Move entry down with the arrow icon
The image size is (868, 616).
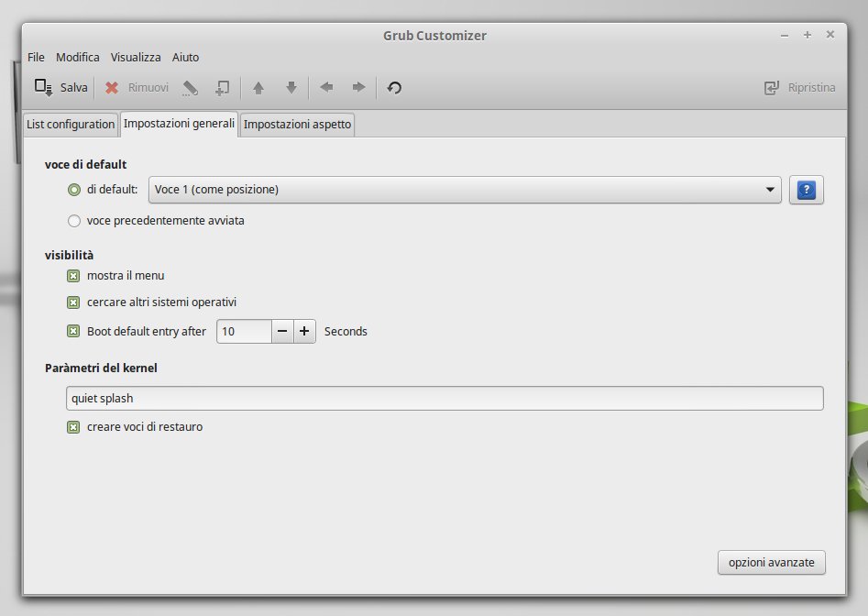coord(291,87)
